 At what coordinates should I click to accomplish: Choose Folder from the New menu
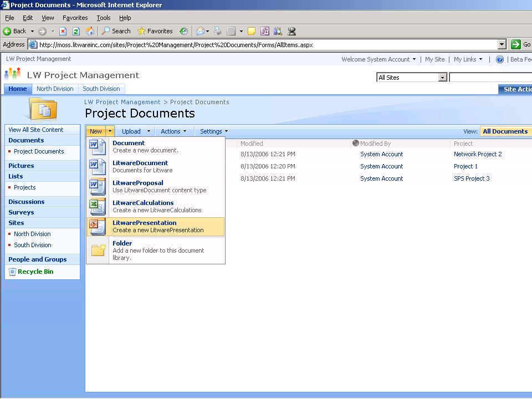tap(156, 250)
